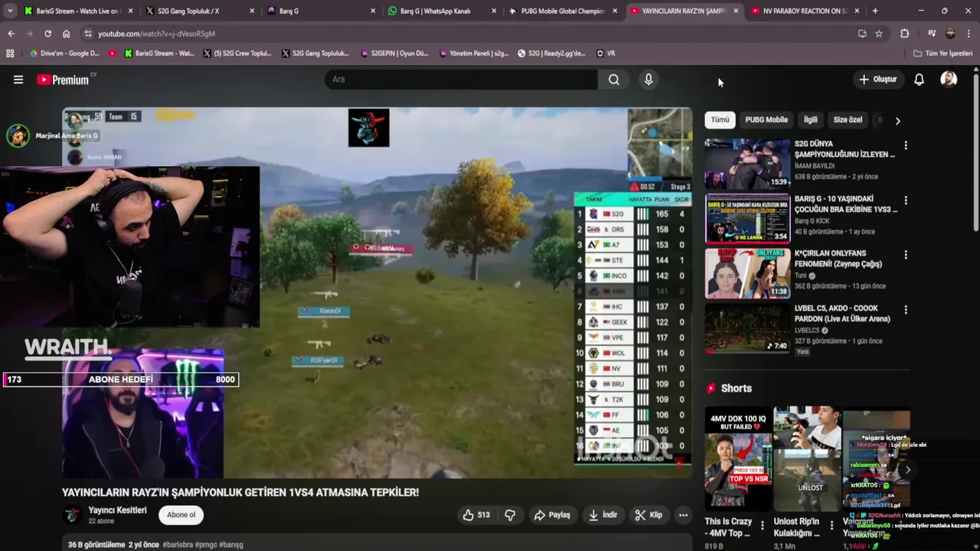Open the Chrome extensions puzzle icon
The height and width of the screenshot is (551, 980).
tap(904, 34)
